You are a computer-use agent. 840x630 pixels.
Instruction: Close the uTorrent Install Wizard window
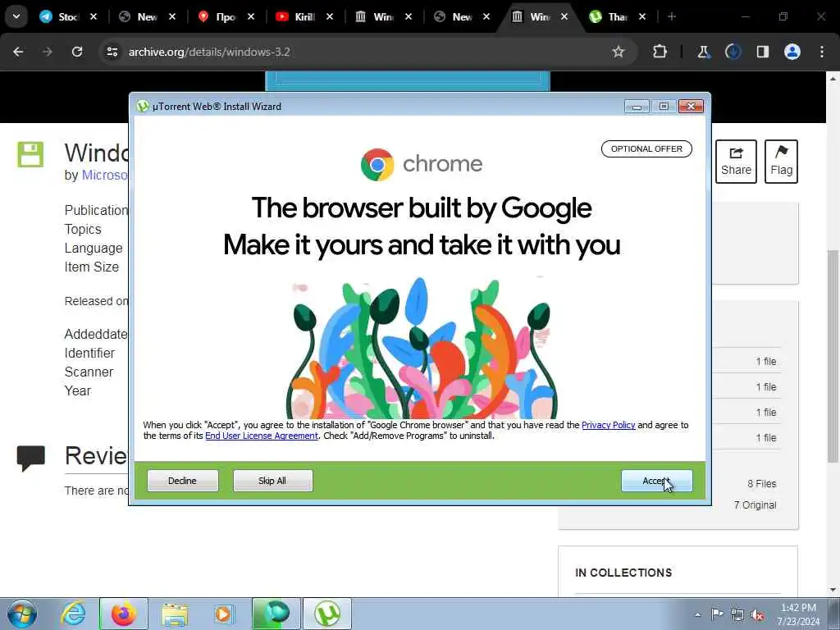pos(691,106)
